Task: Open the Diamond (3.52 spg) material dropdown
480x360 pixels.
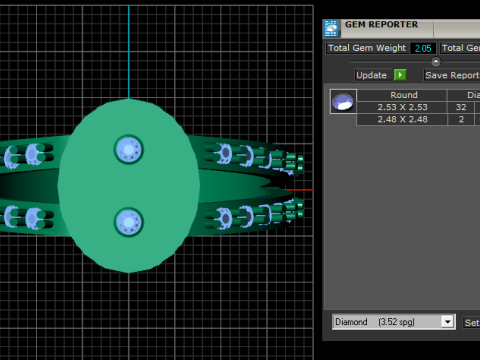Action: [x=448, y=322]
